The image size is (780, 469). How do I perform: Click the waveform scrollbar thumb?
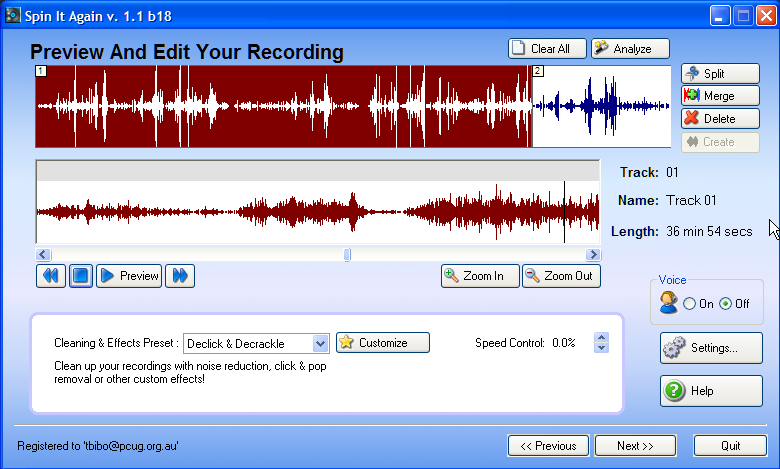347,255
